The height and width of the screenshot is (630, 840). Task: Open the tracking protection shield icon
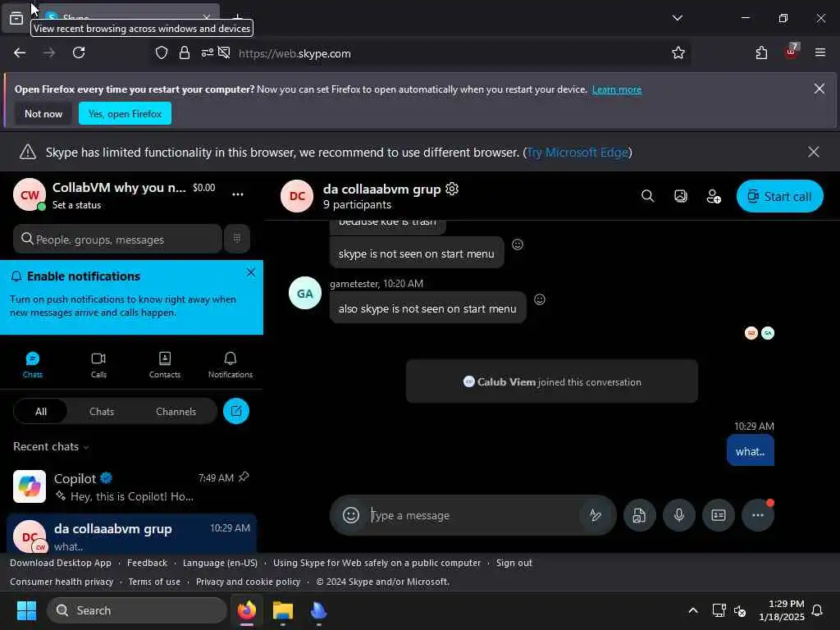[162, 53]
